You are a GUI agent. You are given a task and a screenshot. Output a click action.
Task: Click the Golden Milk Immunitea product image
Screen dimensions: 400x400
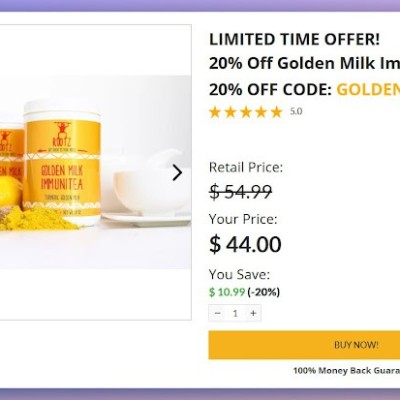tap(95, 172)
